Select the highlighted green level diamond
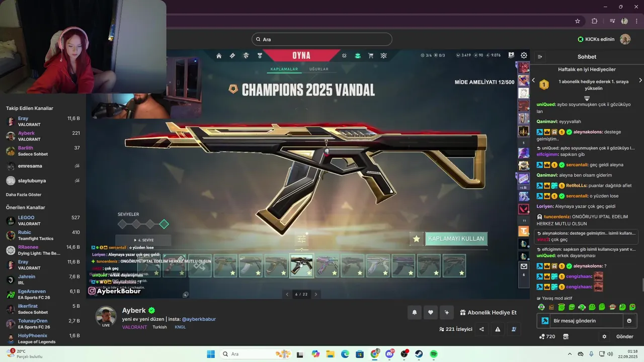This screenshot has height=362, width=644. 164,224
